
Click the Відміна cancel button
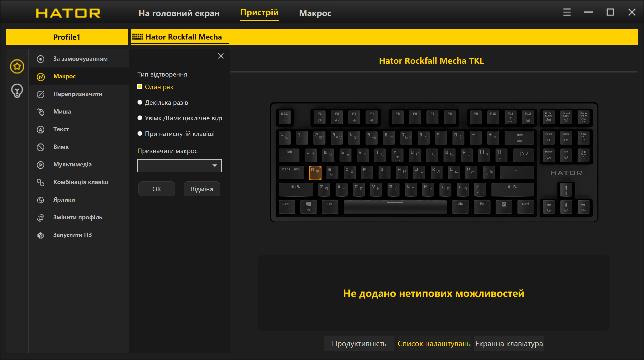click(202, 189)
